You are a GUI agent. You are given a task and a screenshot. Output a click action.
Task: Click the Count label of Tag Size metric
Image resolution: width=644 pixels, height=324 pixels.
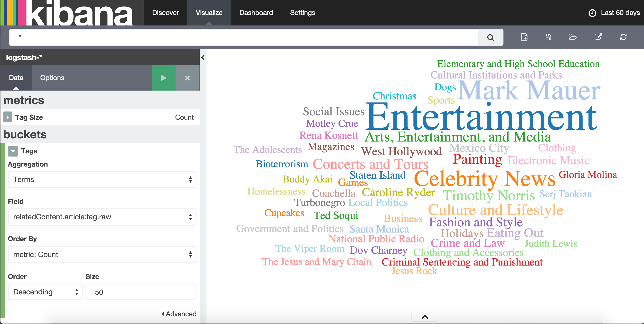(x=184, y=117)
